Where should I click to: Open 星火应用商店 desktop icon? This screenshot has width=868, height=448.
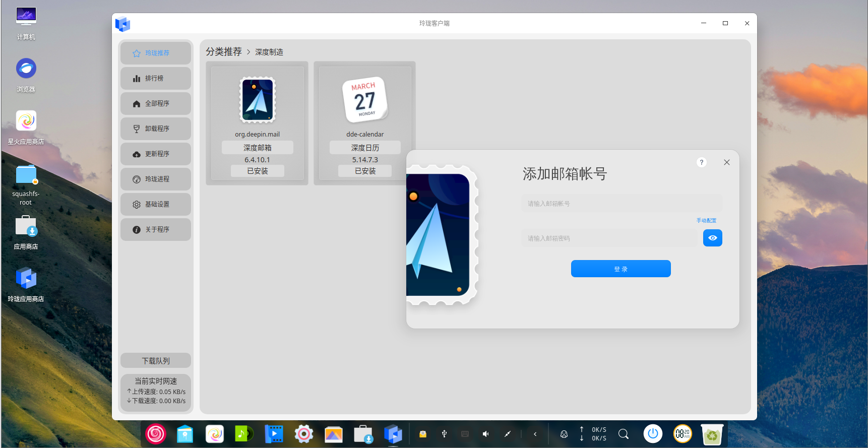(26, 127)
